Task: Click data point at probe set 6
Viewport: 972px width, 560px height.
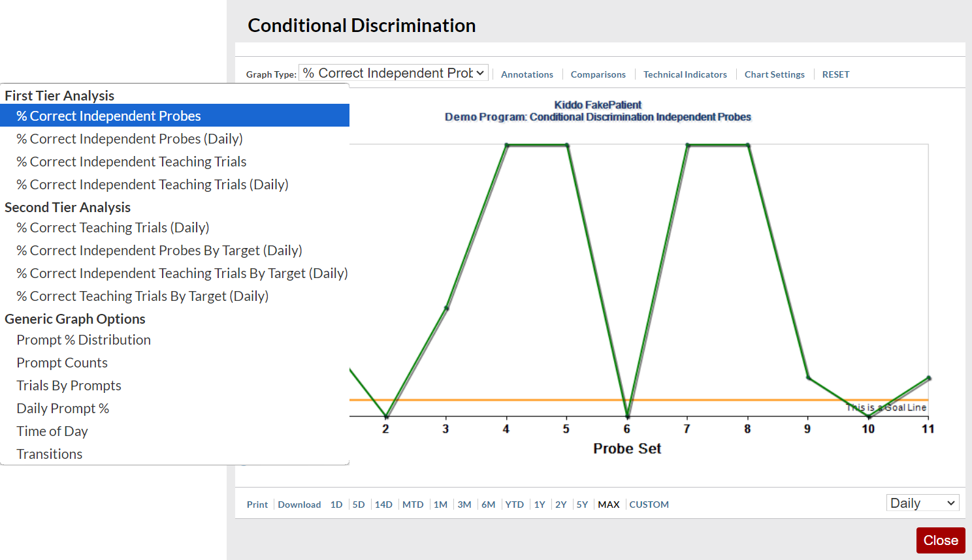Action: pyautogui.click(x=628, y=416)
